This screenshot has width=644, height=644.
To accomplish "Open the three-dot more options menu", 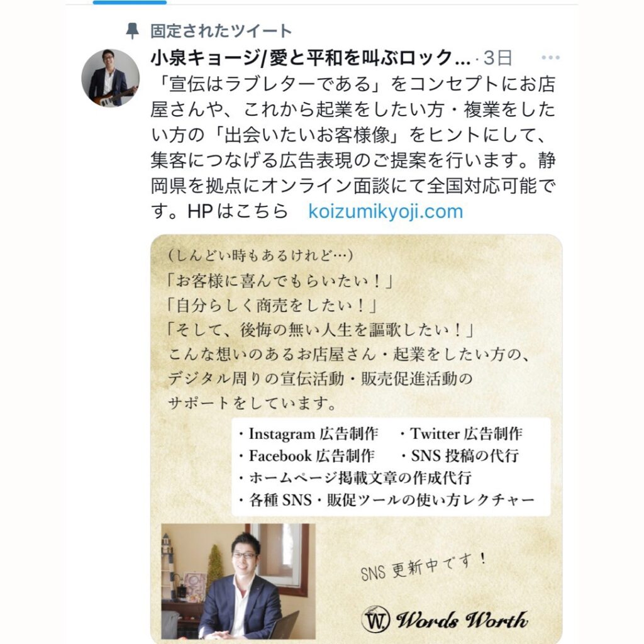I will pos(550,57).
